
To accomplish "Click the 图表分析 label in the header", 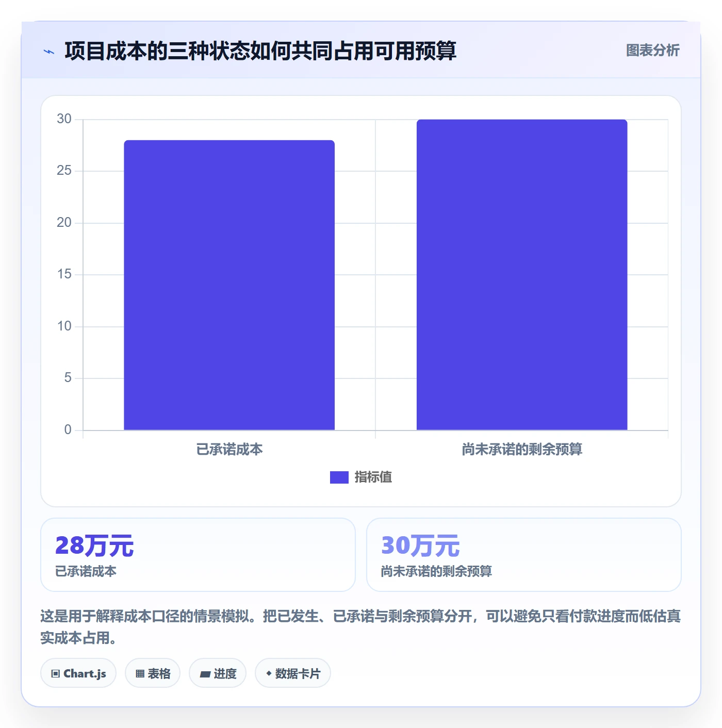I will click(x=652, y=51).
